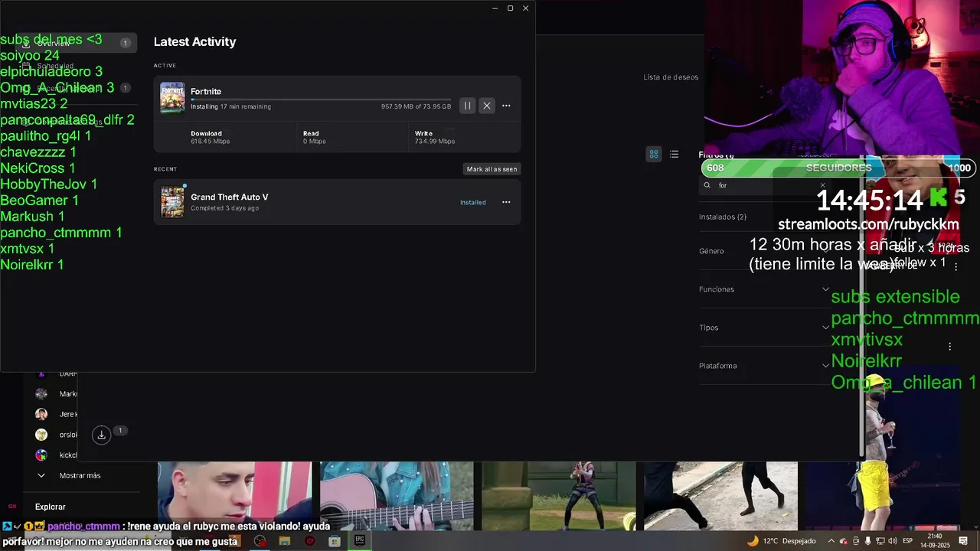
Task: Clear the library search text
Action: pyautogui.click(x=823, y=185)
